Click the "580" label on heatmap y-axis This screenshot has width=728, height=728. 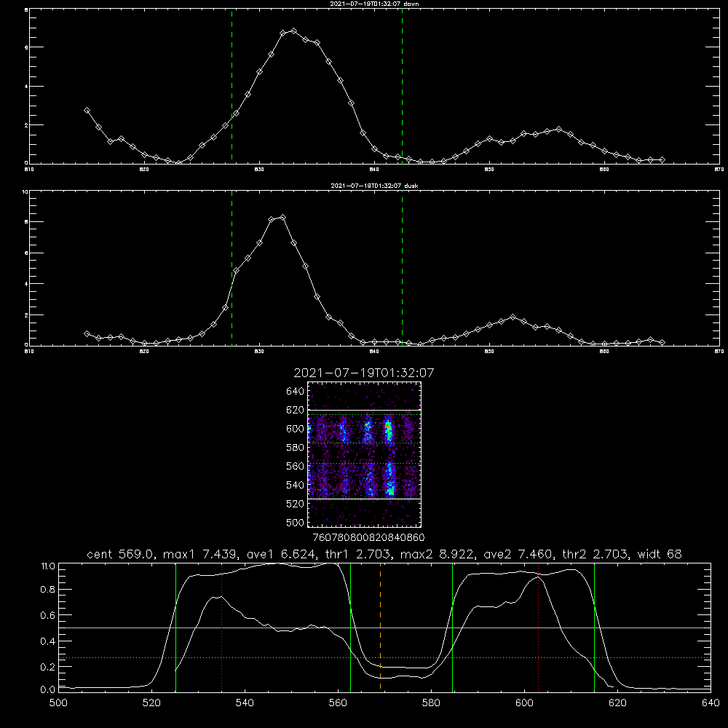(x=295, y=447)
